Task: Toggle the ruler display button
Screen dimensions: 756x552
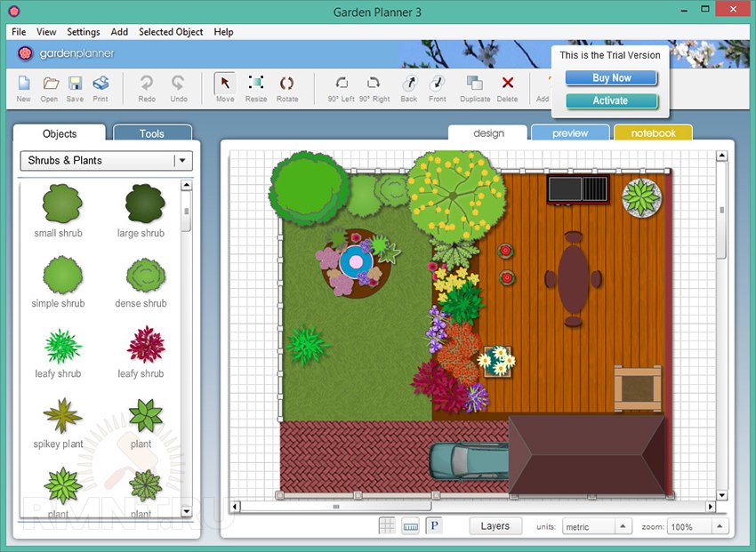Action: coord(410,526)
